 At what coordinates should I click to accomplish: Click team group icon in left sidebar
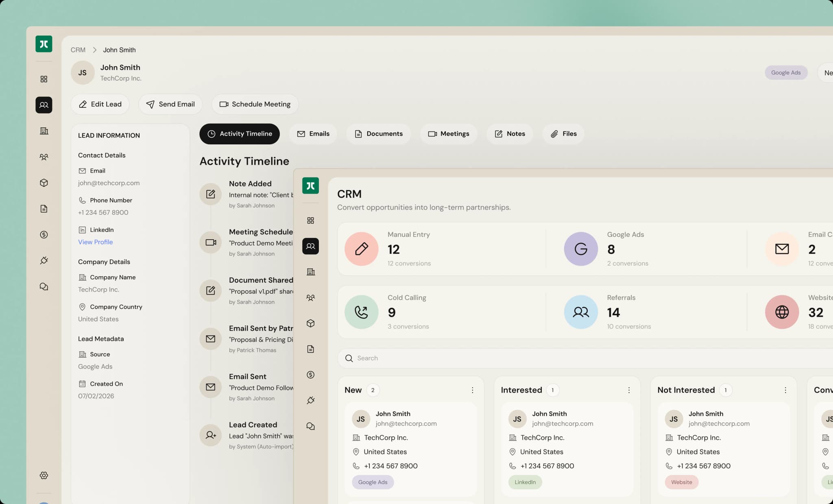(x=44, y=157)
